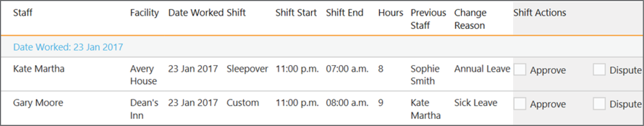Sort by the Shift End column header

(x=344, y=13)
